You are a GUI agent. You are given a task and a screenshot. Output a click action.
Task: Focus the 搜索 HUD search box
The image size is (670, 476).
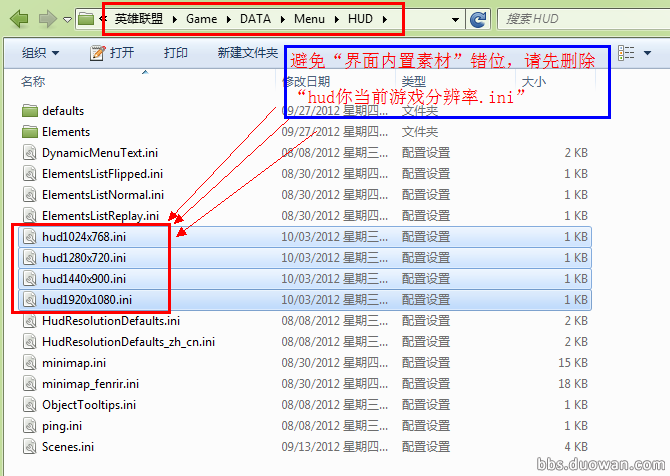click(x=583, y=19)
